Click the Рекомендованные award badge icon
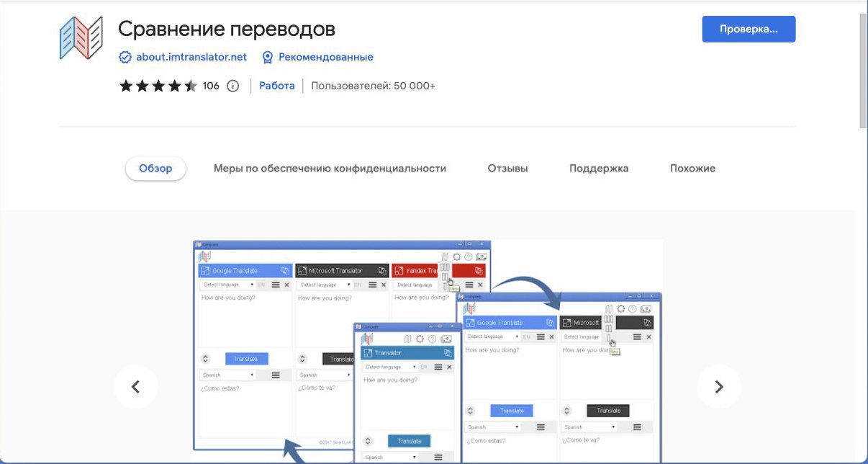This screenshot has width=868, height=464. pos(268,57)
